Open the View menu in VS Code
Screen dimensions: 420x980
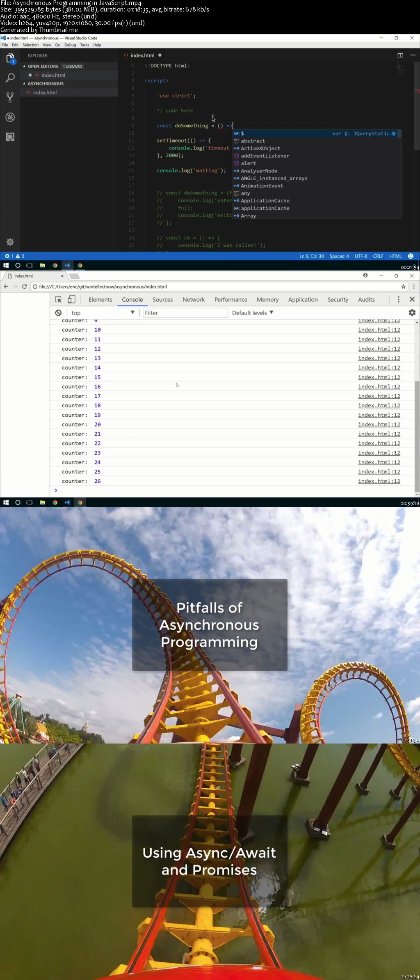pyautogui.click(x=47, y=45)
